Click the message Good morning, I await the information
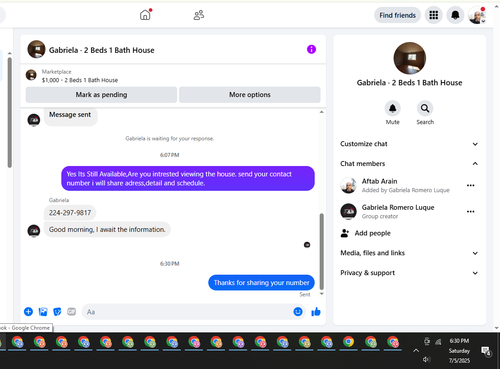500x369 pixels. (107, 229)
